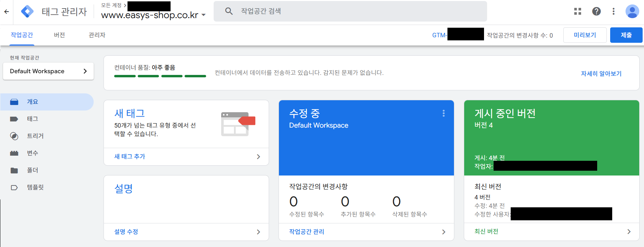Open three-dot menu on 수정 중 card

tap(444, 113)
